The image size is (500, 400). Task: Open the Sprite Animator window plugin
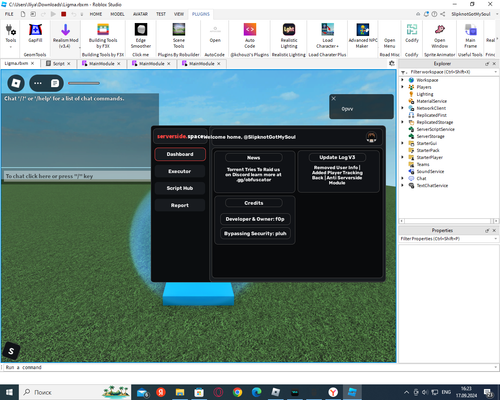[x=439, y=36]
